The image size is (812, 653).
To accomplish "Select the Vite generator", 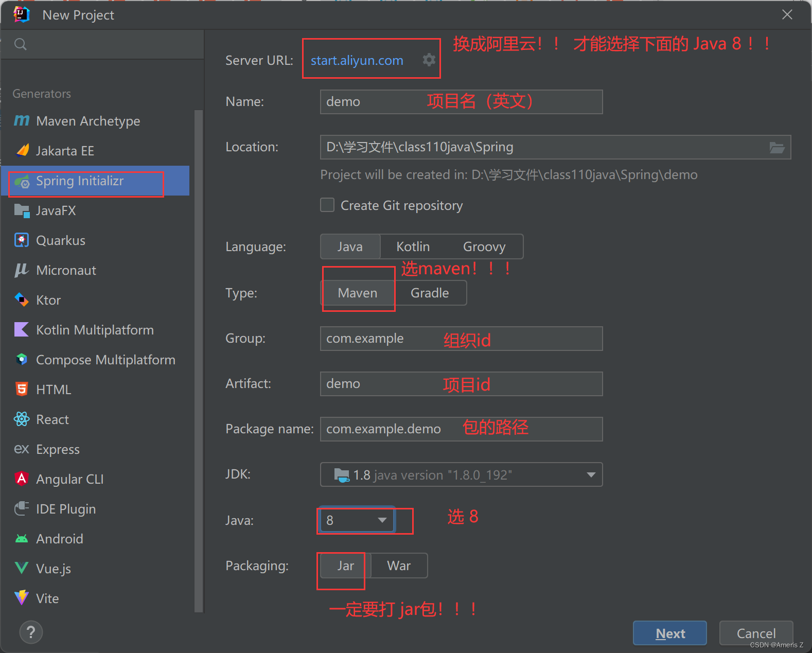I will coord(95,598).
